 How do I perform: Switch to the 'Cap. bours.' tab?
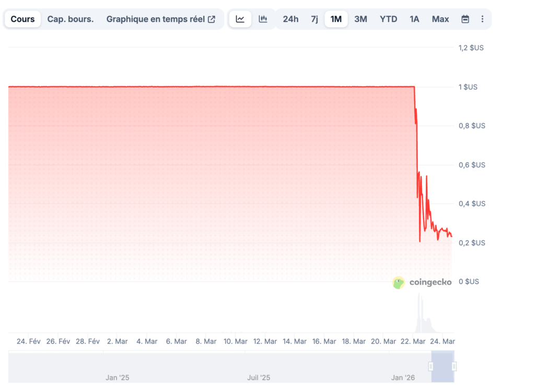70,19
